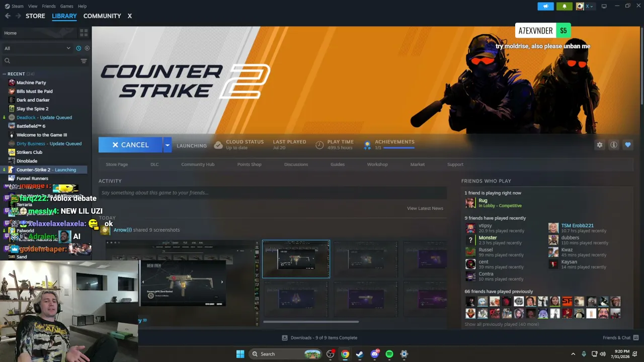The image size is (644, 362).
Task: Open the Library tab
Action: point(64,16)
